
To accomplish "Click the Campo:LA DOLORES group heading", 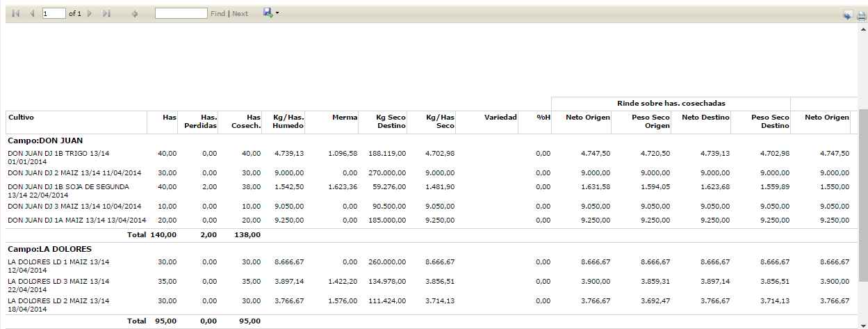I will (49, 249).
